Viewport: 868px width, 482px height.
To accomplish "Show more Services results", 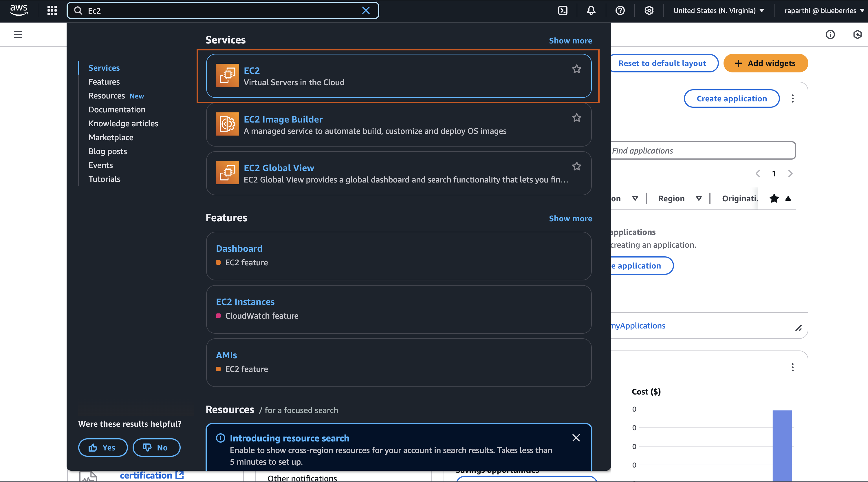I will (570, 41).
